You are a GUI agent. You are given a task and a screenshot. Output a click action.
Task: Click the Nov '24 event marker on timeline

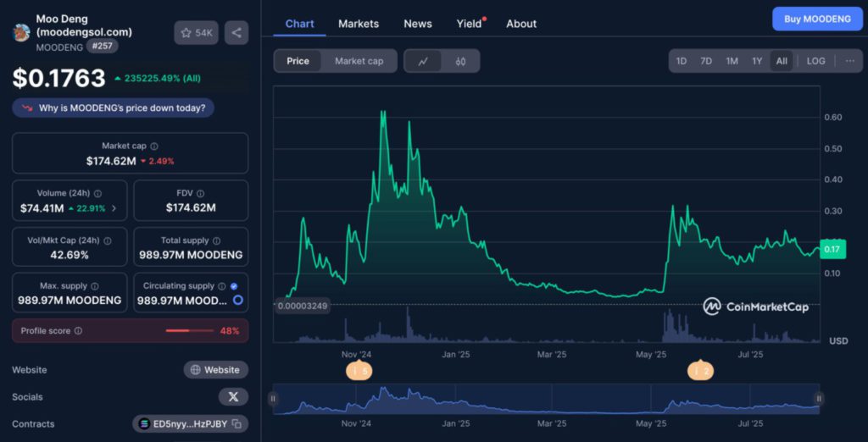359,371
